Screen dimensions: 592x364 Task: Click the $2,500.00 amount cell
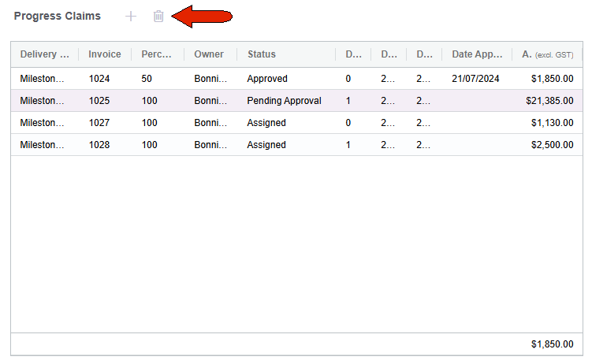pos(553,145)
